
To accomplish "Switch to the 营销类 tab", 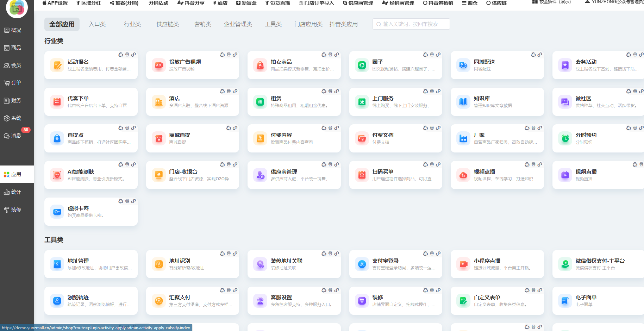I will (203, 24).
